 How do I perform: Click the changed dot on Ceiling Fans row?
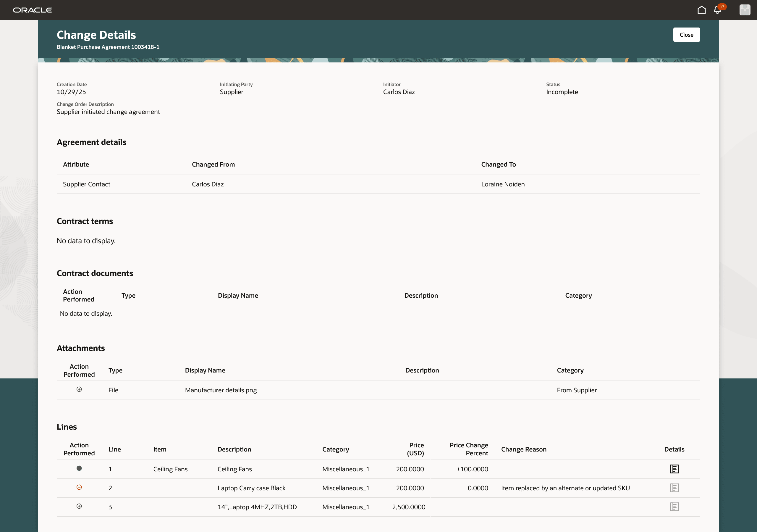click(79, 468)
